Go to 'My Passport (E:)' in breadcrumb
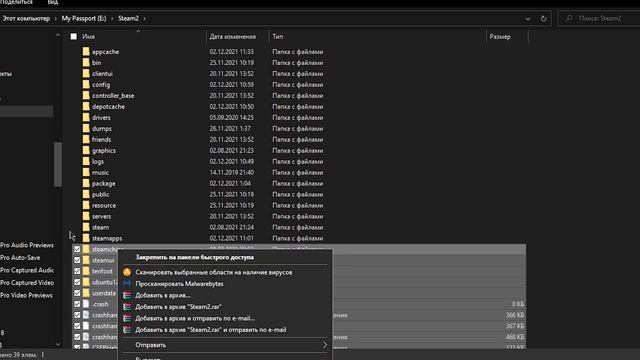The width and height of the screenshot is (640, 360). coord(84,19)
